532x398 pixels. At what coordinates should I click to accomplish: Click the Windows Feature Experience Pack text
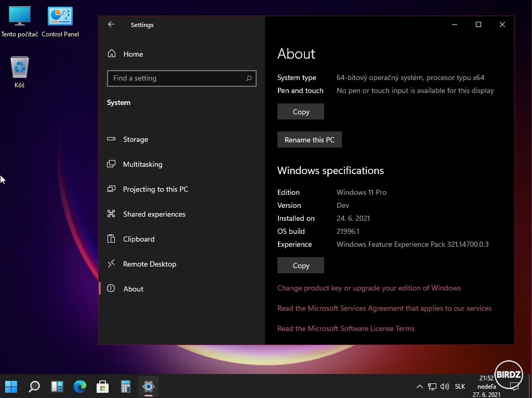point(412,244)
